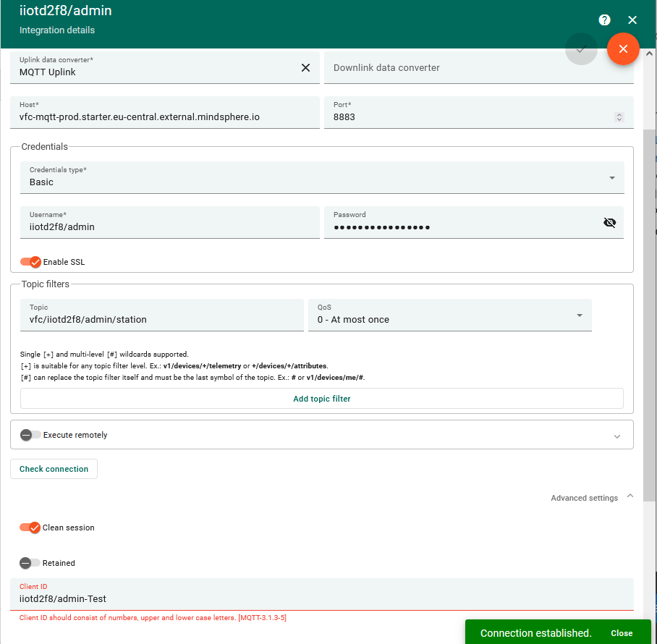Close the Integration details dialog
The image size is (657, 644).
pyautogui.click(x=632, y=20)
